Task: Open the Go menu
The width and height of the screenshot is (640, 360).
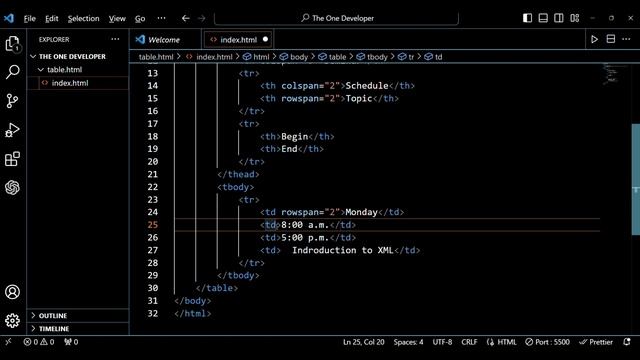Action: tap(140, 18)
